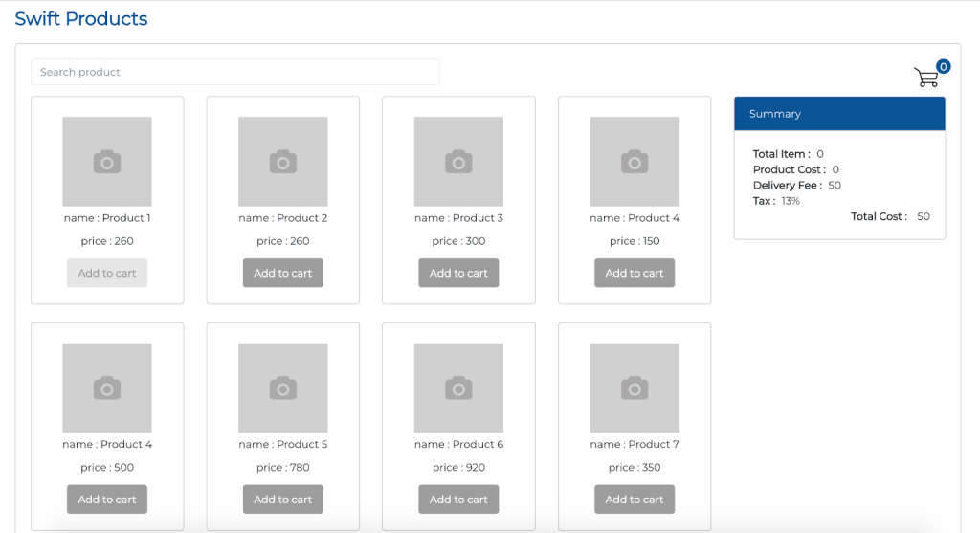980x533 pixels.
Task: Add Product 3 to cart
Action: coord(458,273)
